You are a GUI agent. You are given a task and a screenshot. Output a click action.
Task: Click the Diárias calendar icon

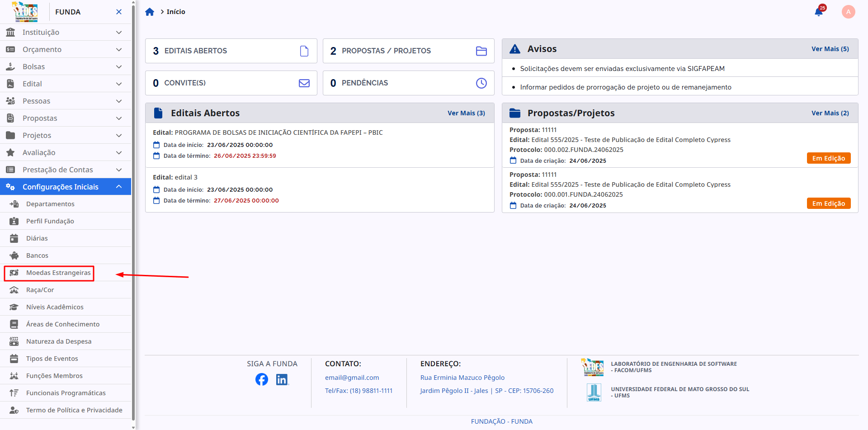13,238
